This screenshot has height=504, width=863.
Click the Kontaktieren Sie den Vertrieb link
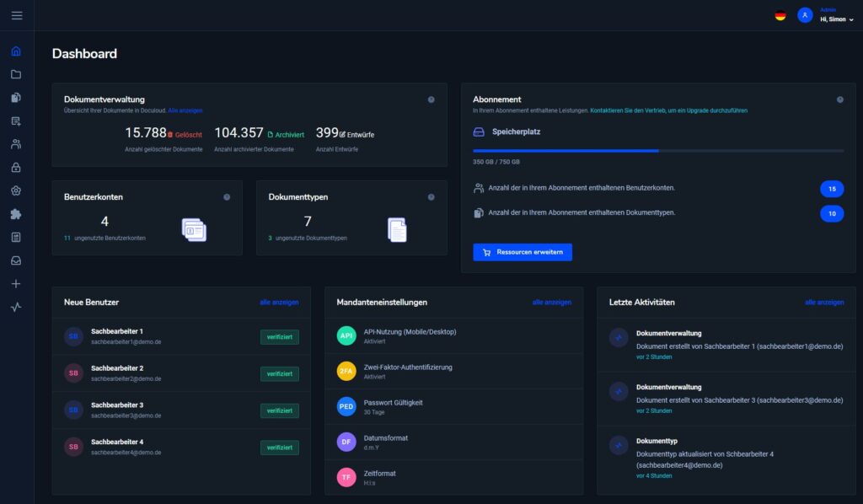click(x=668, y=110)
